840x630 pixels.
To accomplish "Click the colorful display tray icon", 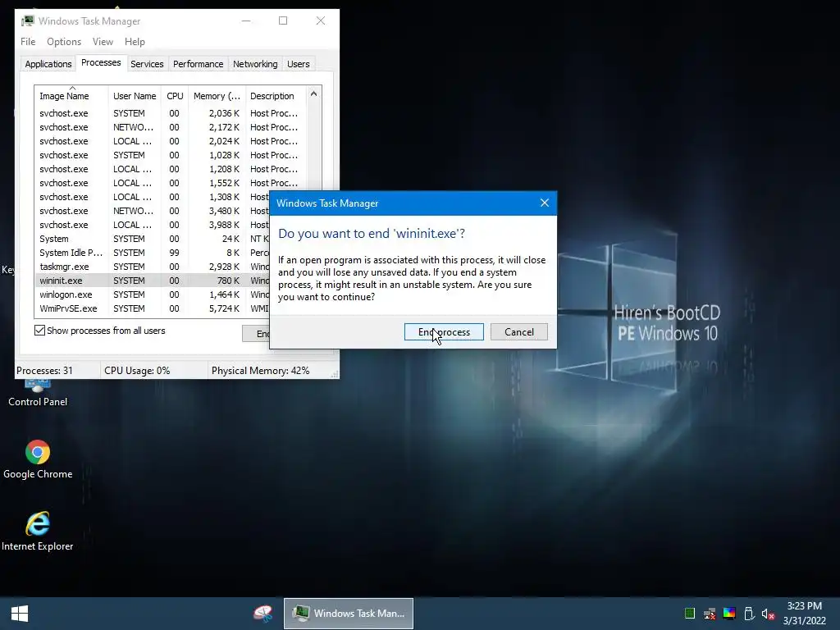I will click(x=729, y=614).
